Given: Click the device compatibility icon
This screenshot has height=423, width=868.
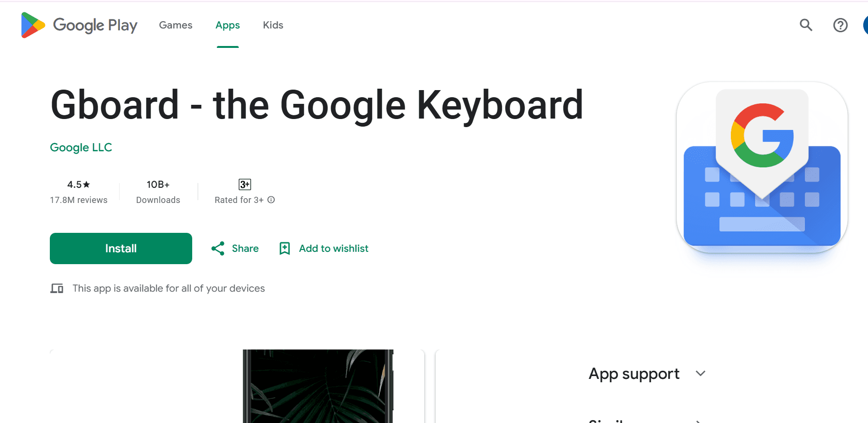Looking at the screenshot, I should [x=57, y=288].
